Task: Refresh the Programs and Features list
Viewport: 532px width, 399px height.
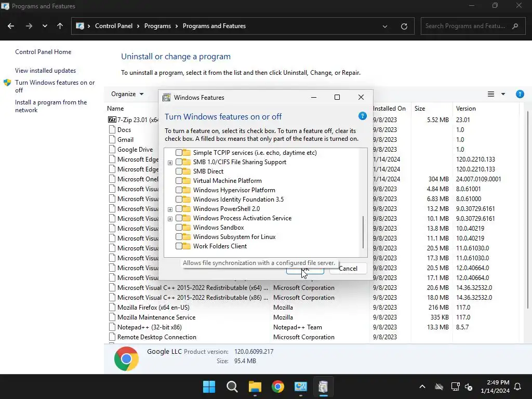Action: (404, 26)
